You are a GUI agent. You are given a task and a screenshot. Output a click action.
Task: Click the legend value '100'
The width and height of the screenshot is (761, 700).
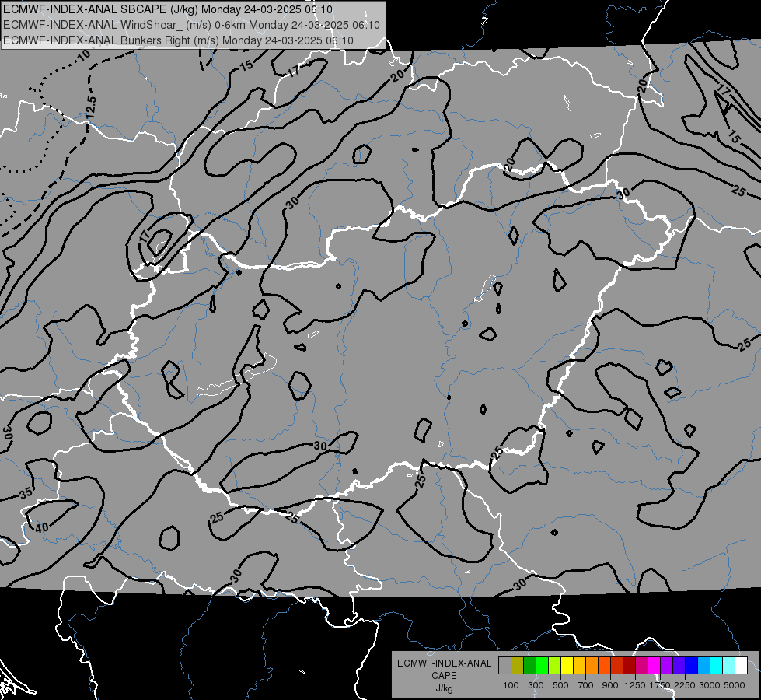(511, 685)
